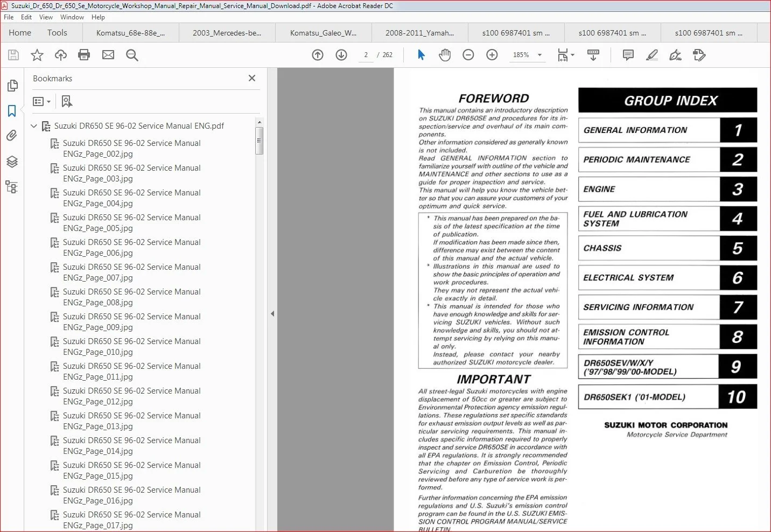This screenshot has height=532, width=771.
Task: Open bookmark ENGz_Page_013.jpg
Action: [131, 421]
